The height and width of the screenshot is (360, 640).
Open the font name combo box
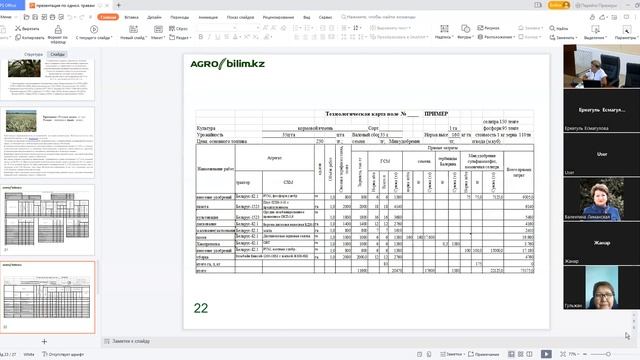coord(217,28)
